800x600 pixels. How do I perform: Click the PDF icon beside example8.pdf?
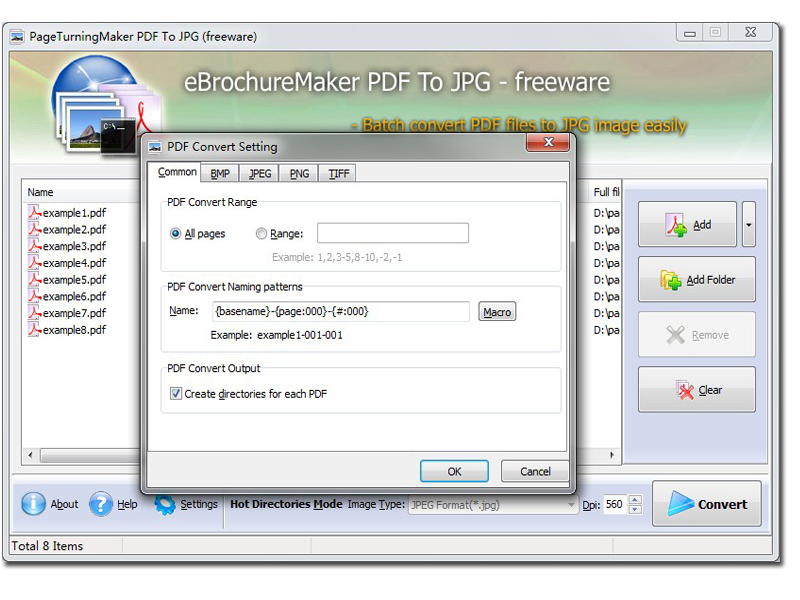pos(34,330)
